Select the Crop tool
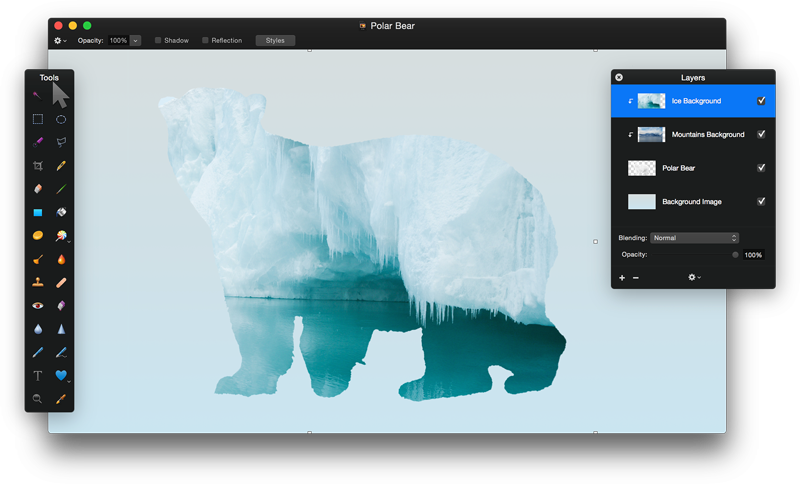Screen dimensions: 800x484 coord(38,166)
